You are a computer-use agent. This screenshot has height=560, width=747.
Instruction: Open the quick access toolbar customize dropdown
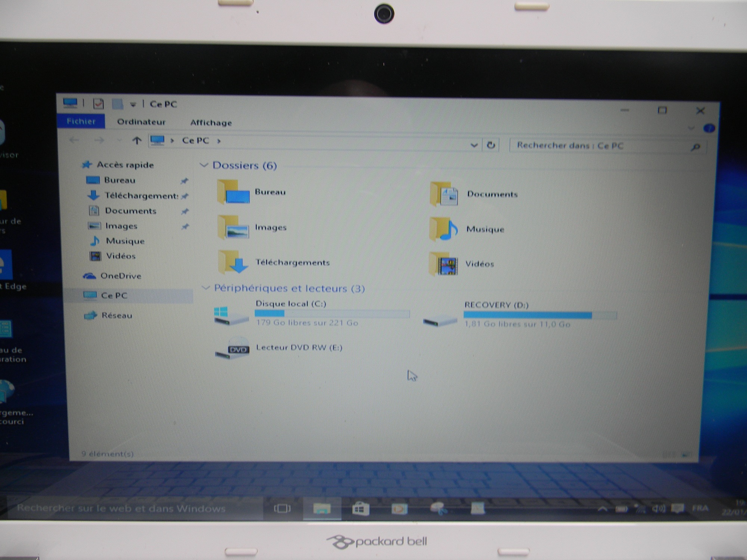coord(133,105)
